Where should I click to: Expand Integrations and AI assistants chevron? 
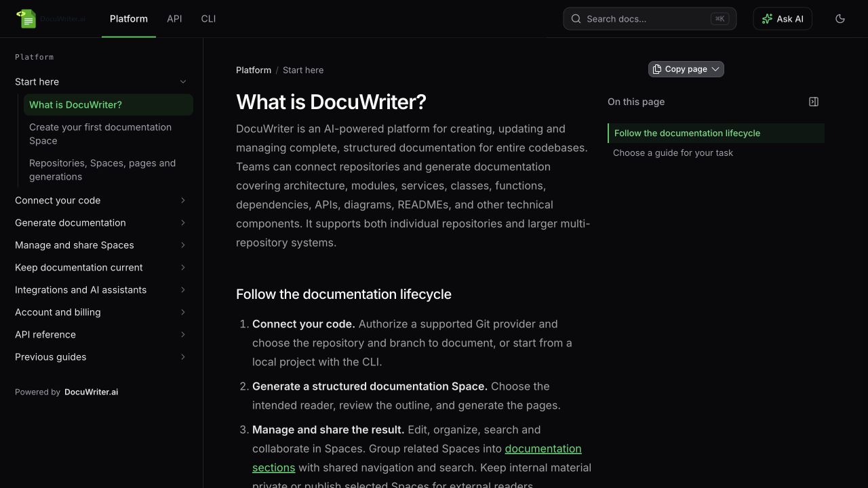pyautogui.click(x=183, y=290)
